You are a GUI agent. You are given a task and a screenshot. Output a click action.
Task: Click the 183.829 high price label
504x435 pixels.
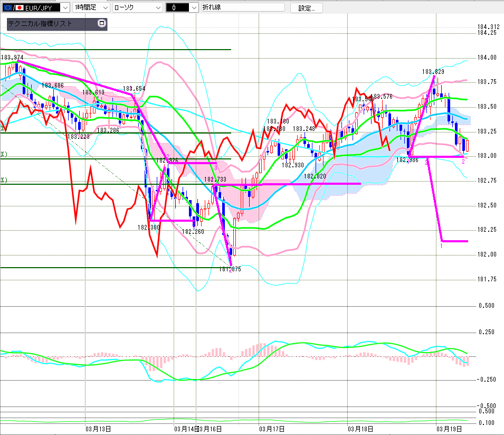click(x=432, y=71)
